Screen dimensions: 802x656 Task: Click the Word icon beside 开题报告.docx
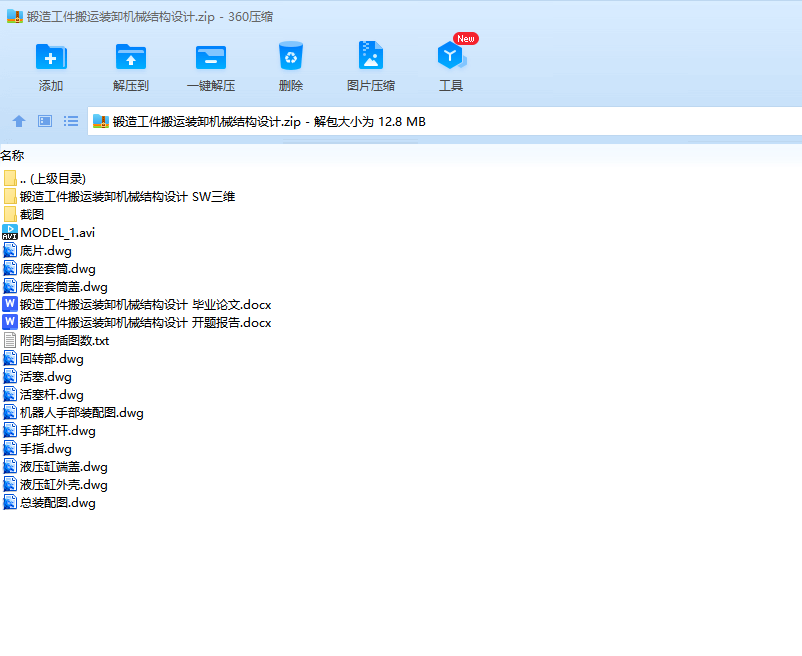10,322
